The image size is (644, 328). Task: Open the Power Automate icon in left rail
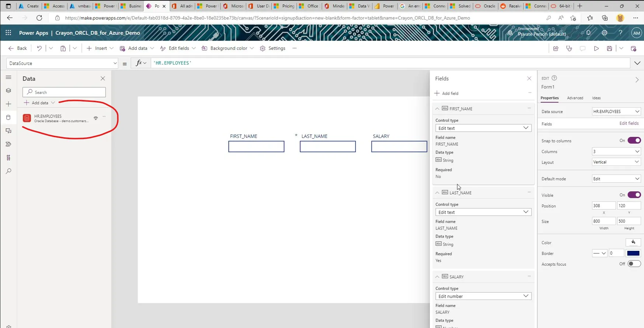pos(8,144)
